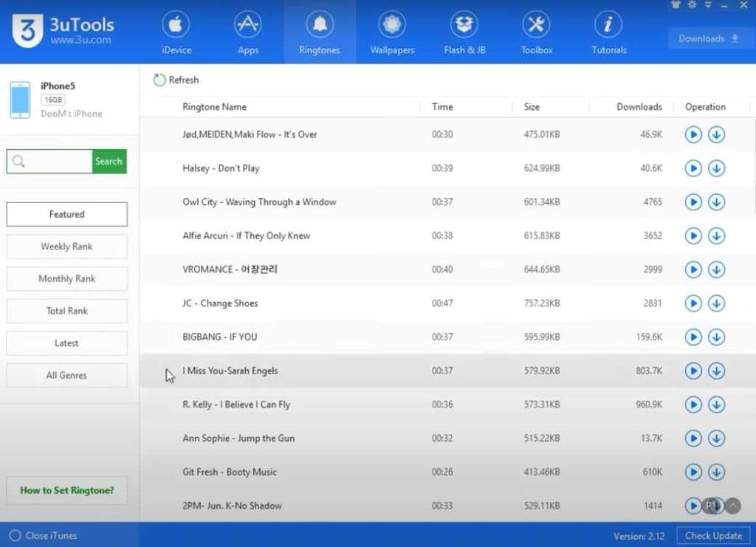Open the All Genres category
Viewport: 756px width, 547px height.
pyautogui.click(x=67, y=376)
